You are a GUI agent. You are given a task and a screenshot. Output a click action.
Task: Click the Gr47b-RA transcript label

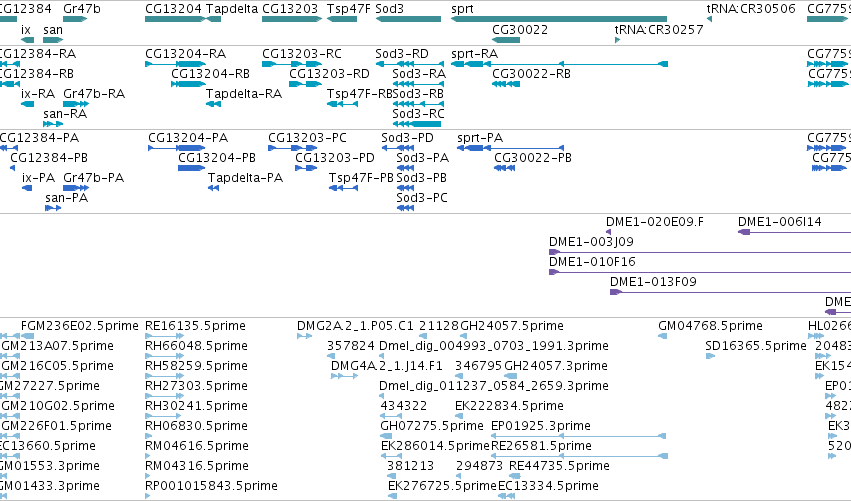pos(94,94)
